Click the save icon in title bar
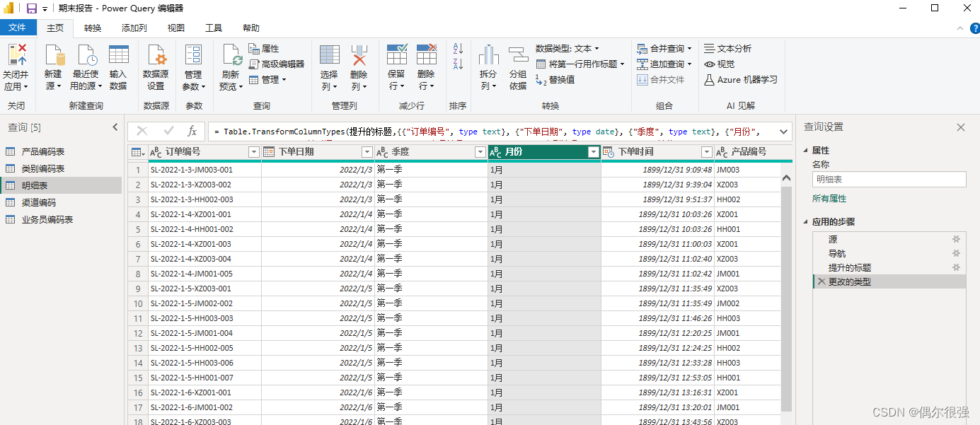The width and height of the screenshot is (980, 425). pos(31,8)
